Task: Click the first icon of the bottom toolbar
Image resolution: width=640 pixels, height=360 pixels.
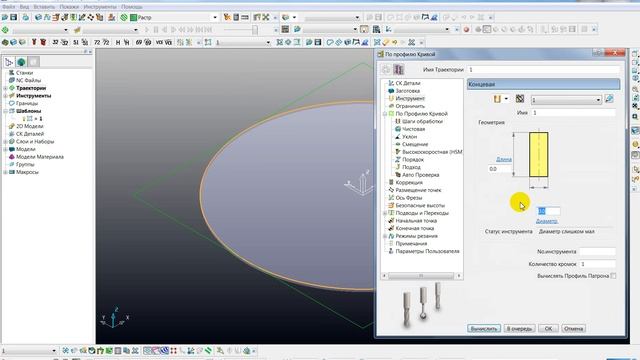Action: (x=65, y=351)
